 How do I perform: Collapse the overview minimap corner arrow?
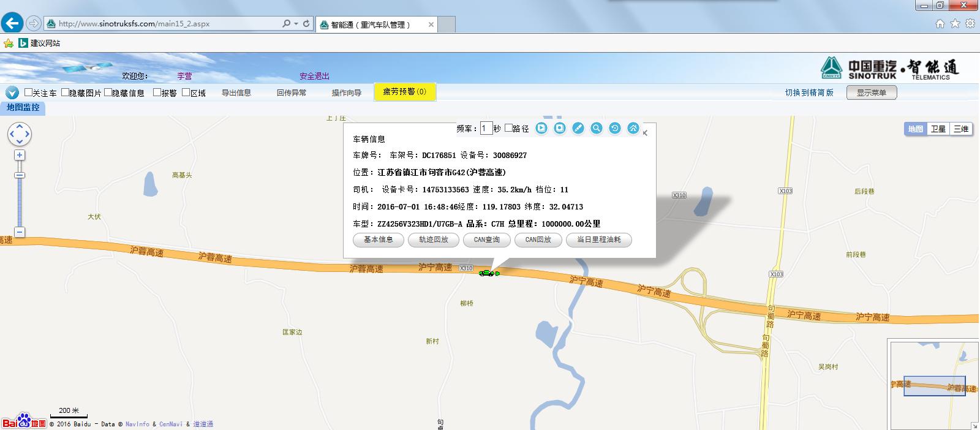(x=975, y=426)
